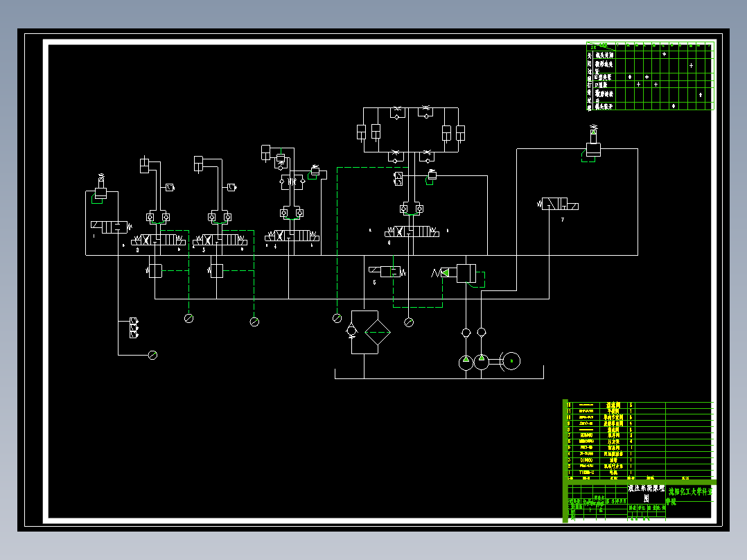This screenshot has width=747, height=560.
Task: Click the cylinder symbol above valve 7
Action: pos(593,141)
